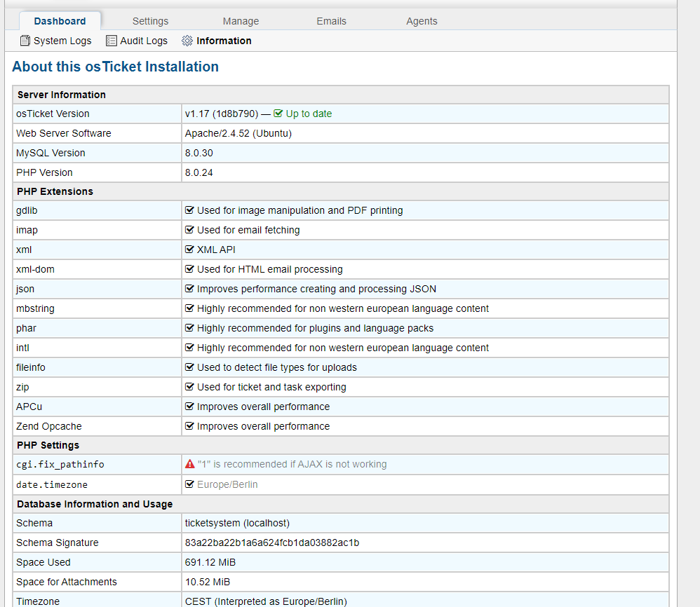Click the Up to date version link
The height and width of the screenshot is (607, 700).
[309, 114]
